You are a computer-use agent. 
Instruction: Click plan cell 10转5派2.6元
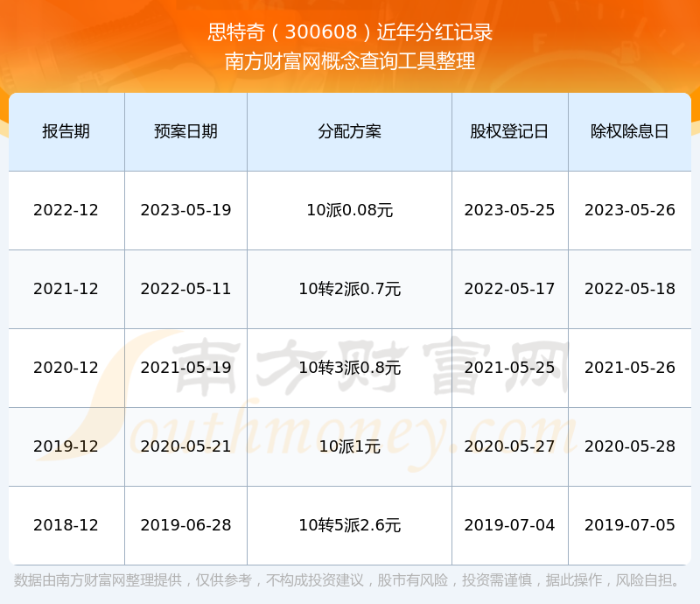(349, 525)
